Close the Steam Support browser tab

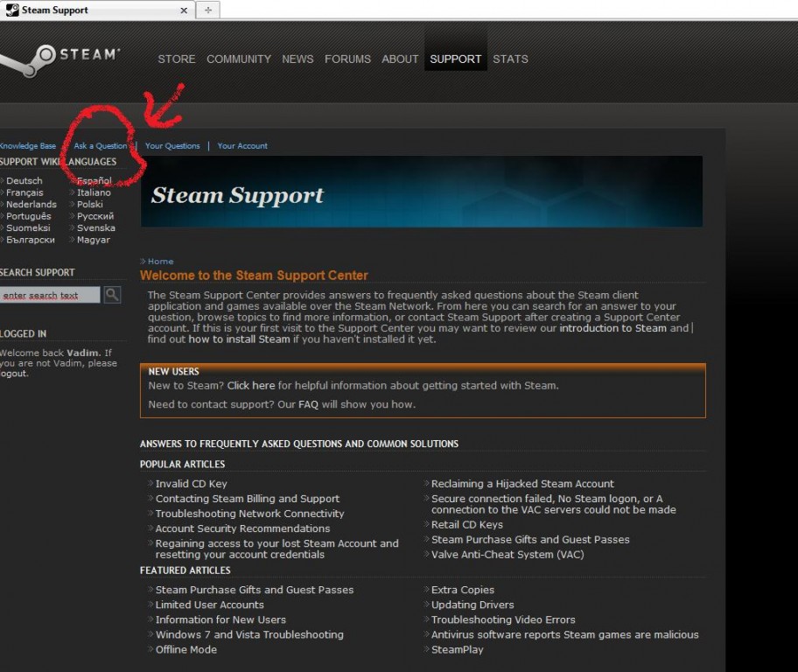[184, 10]
